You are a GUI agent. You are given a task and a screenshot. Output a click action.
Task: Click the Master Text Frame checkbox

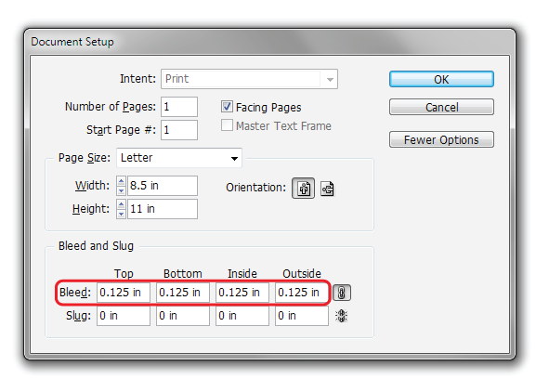click(227, 125)
